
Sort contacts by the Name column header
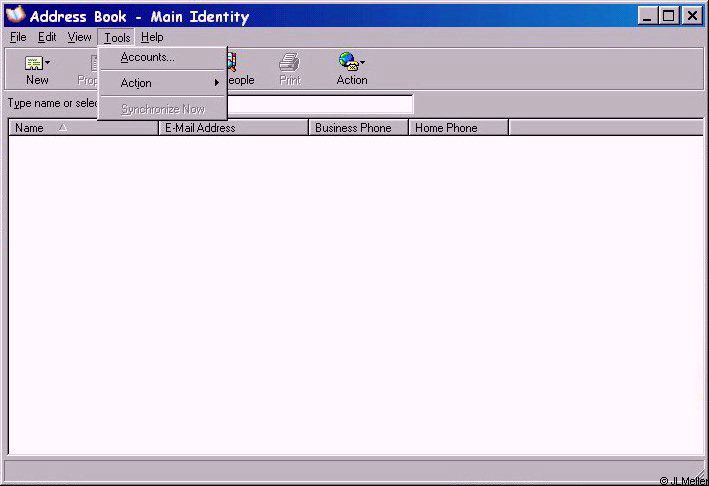click(83, 128)
